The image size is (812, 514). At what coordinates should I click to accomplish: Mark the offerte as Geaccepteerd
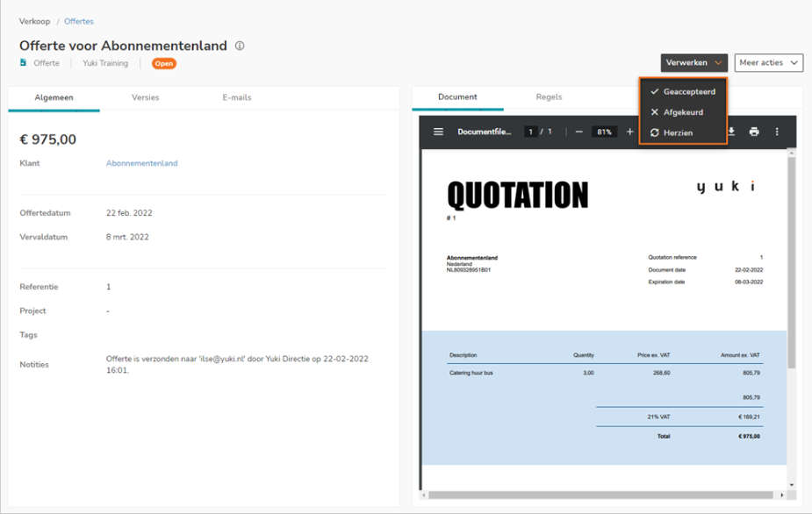tap(684, 91)
